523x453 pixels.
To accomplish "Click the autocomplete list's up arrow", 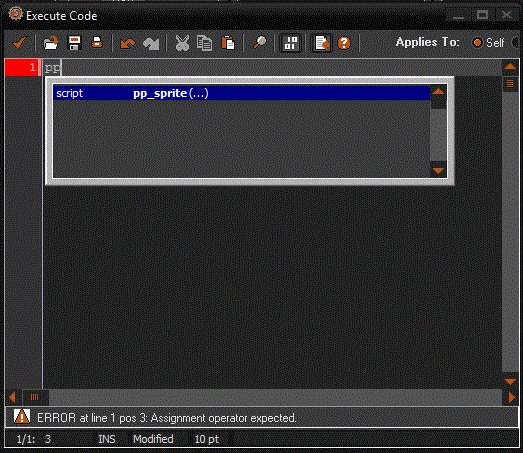I will click(x=438, y=92).
